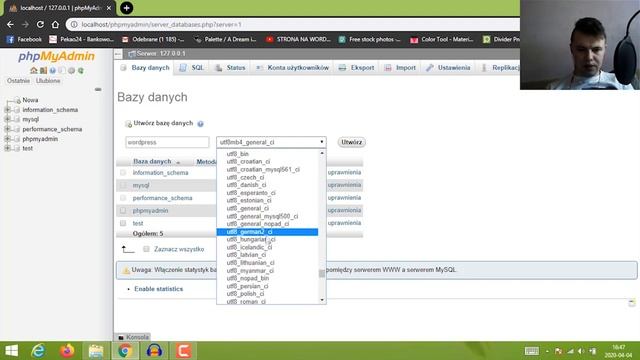Switch to Chrome in taskbar

click(125, 351)
